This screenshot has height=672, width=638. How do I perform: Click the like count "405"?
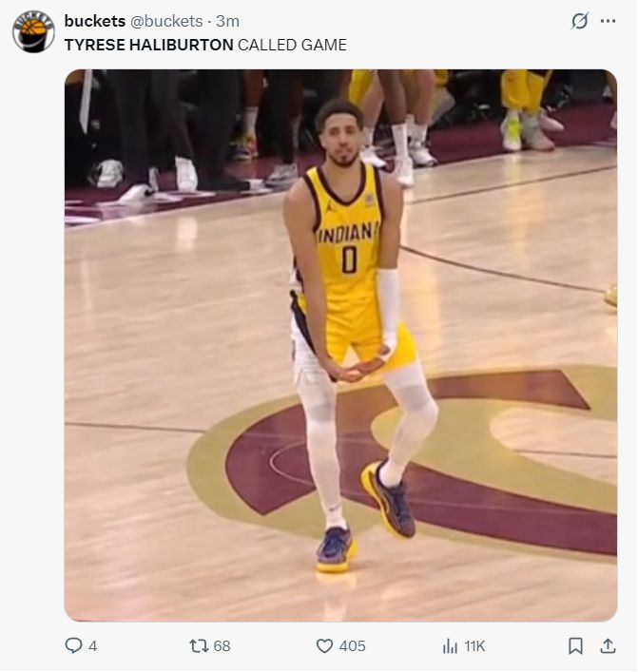pyautogui.click(x=352, y=646)
